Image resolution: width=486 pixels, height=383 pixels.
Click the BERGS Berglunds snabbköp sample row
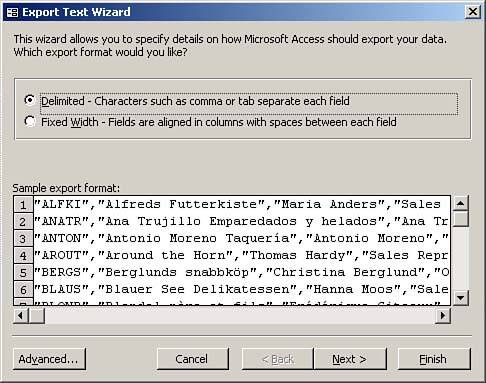242,272
